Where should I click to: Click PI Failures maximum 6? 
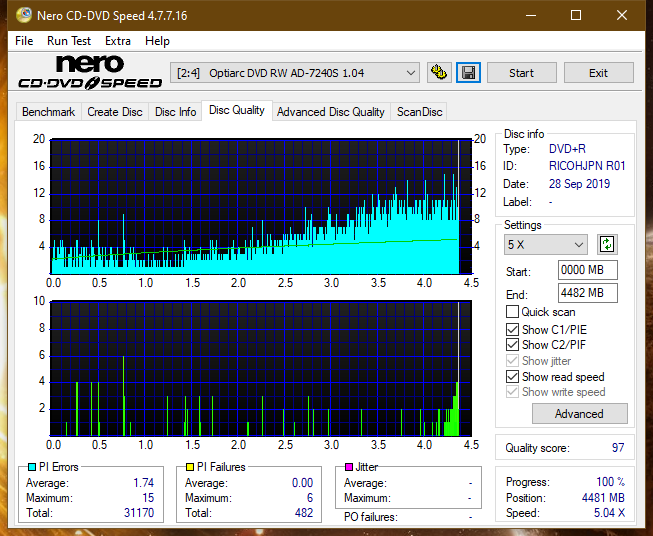(x=310, y=498)
